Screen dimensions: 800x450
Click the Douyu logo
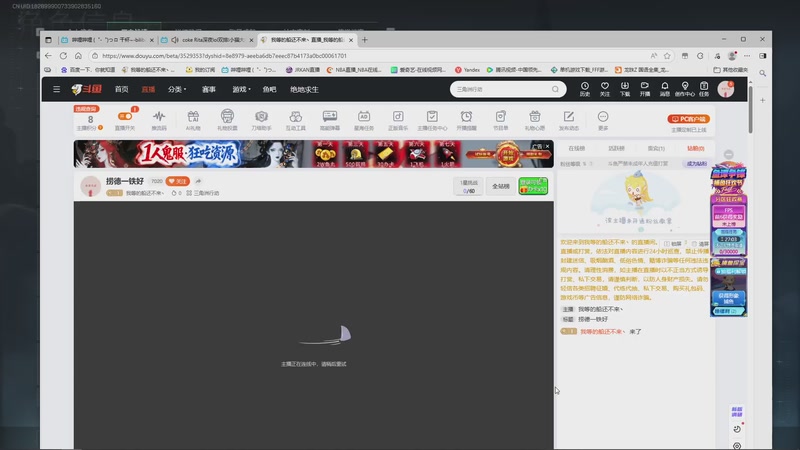pyautogui.click(x=87, y=89)
